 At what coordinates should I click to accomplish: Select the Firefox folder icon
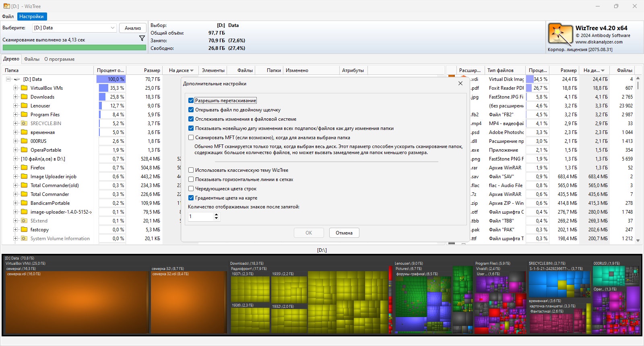(x=24, y=167)
